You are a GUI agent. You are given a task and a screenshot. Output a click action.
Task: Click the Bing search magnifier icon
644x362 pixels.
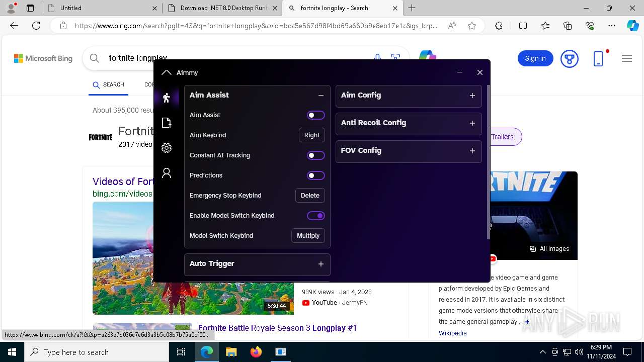[94, 58]
